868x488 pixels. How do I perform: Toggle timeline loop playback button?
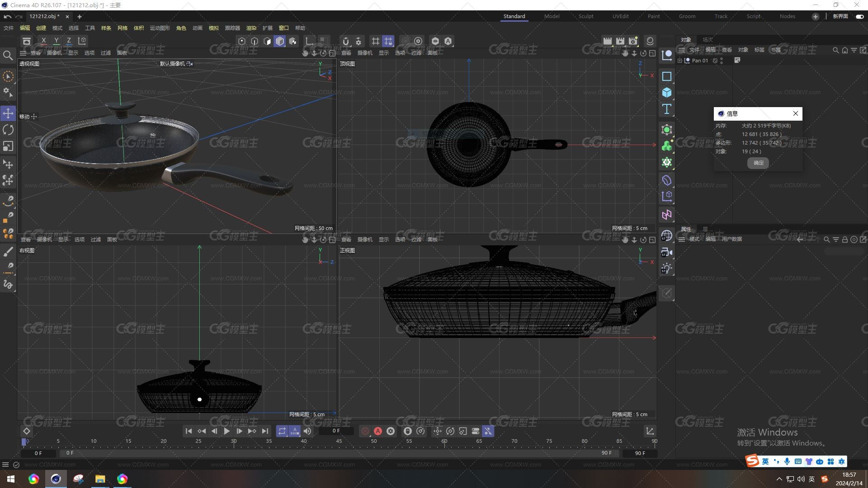282,431
